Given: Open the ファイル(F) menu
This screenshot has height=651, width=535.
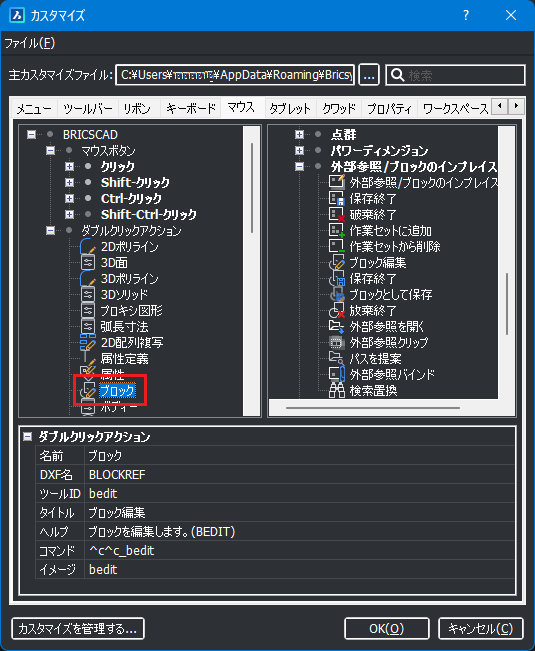Looking at the screenshot, I should (x=29, y=43).
